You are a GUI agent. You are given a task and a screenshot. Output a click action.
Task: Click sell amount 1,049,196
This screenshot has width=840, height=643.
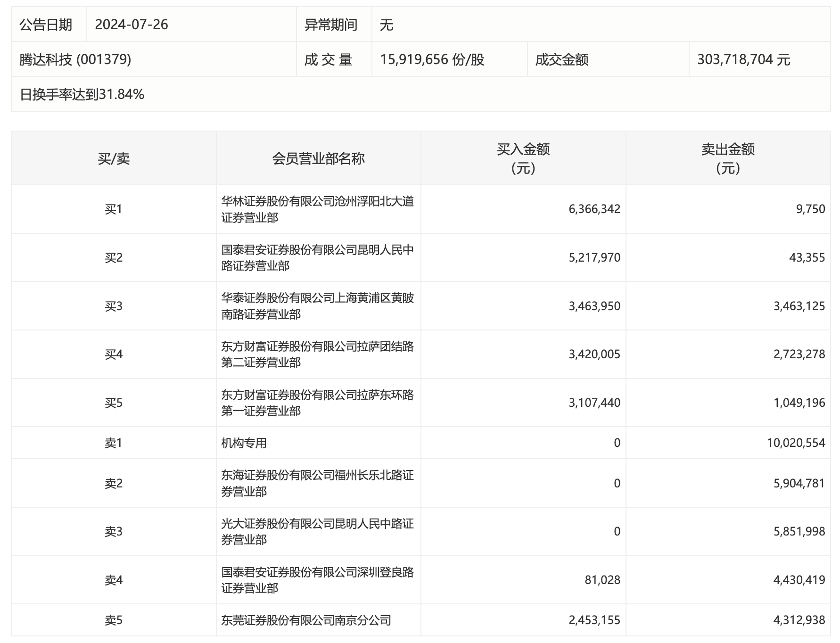tap(799, 403)
